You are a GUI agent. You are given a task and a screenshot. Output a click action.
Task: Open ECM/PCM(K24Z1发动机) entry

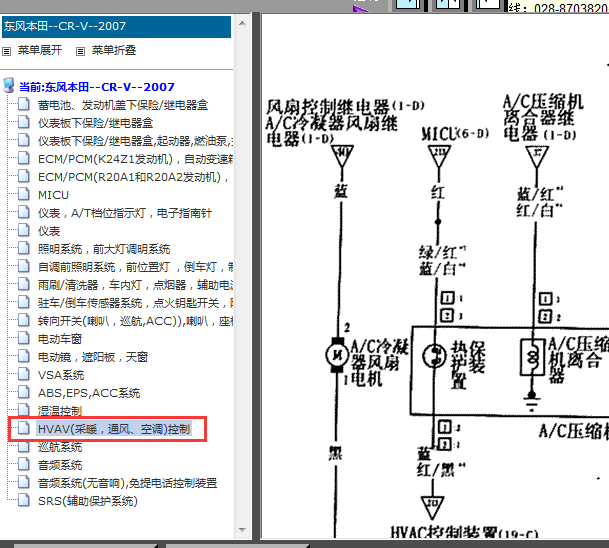point(135,159)
